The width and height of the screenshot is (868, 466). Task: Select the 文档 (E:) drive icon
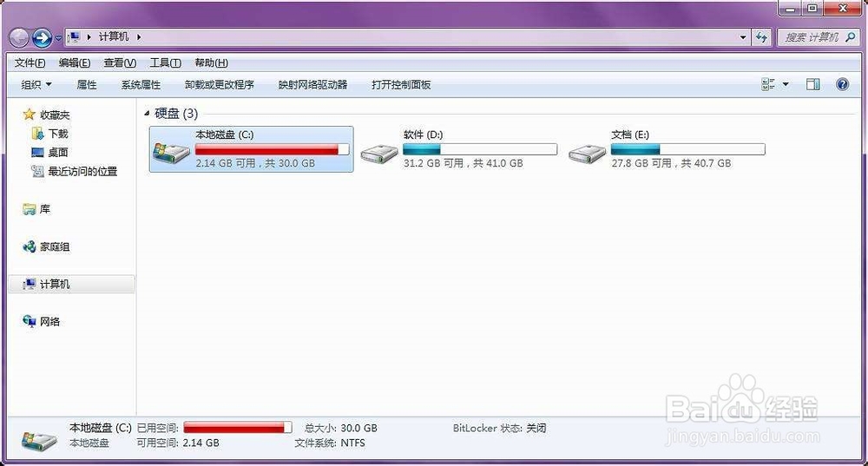click(x=588, y=153)
